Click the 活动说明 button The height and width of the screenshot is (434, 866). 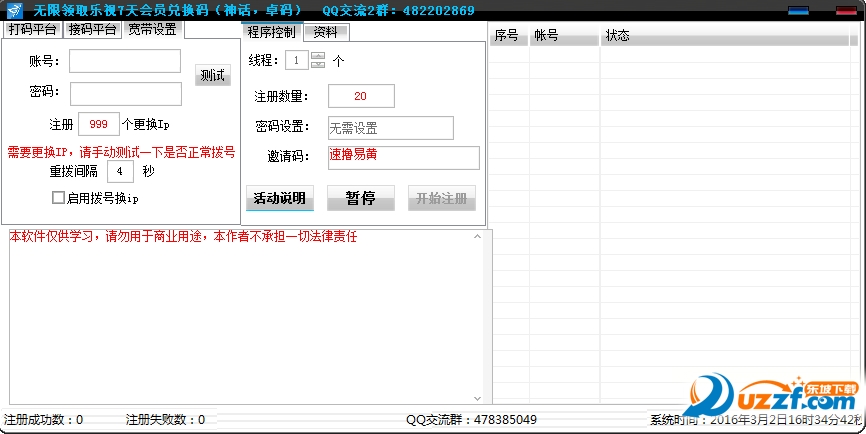point(279,198)
